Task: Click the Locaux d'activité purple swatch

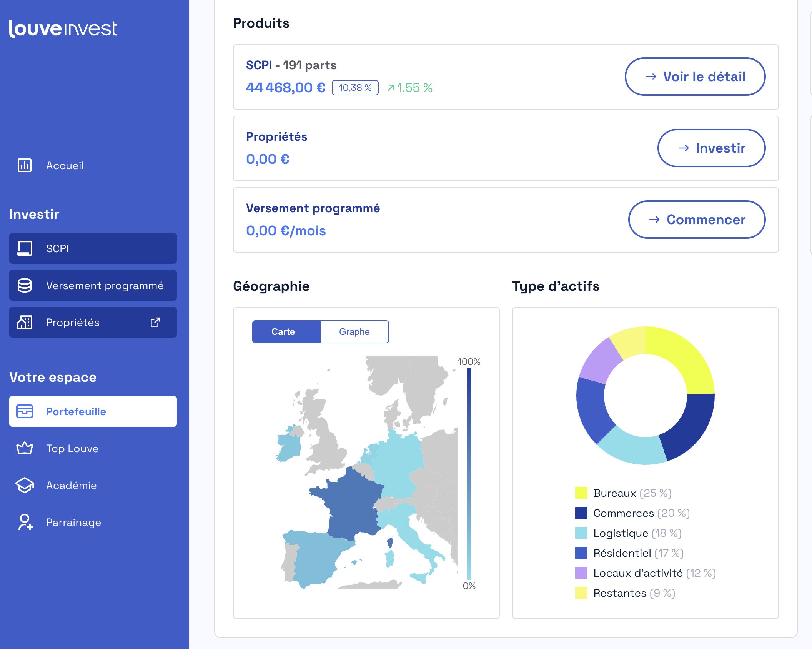Action: point(581,573)
